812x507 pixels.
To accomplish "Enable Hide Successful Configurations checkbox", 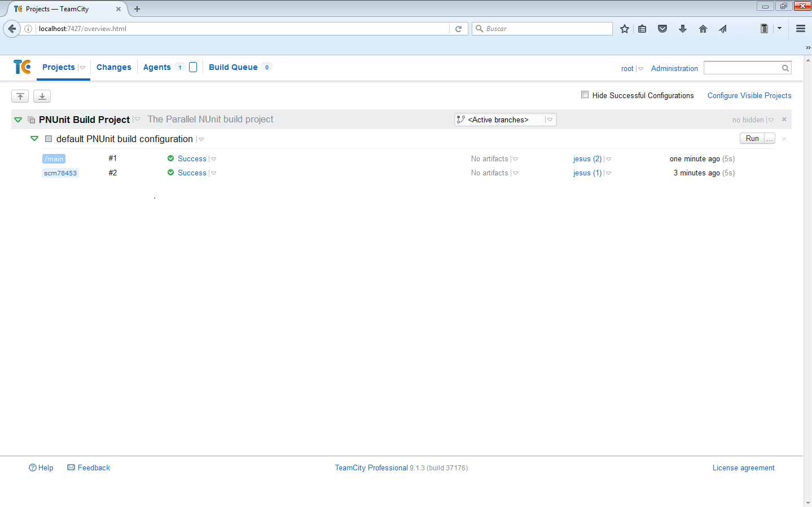I will click(585, 95).
